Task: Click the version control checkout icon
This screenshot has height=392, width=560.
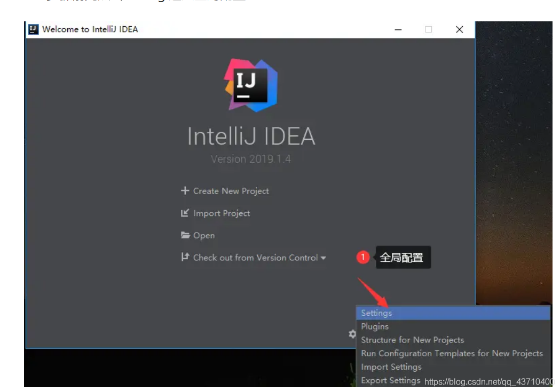Action: coord(185,257)
